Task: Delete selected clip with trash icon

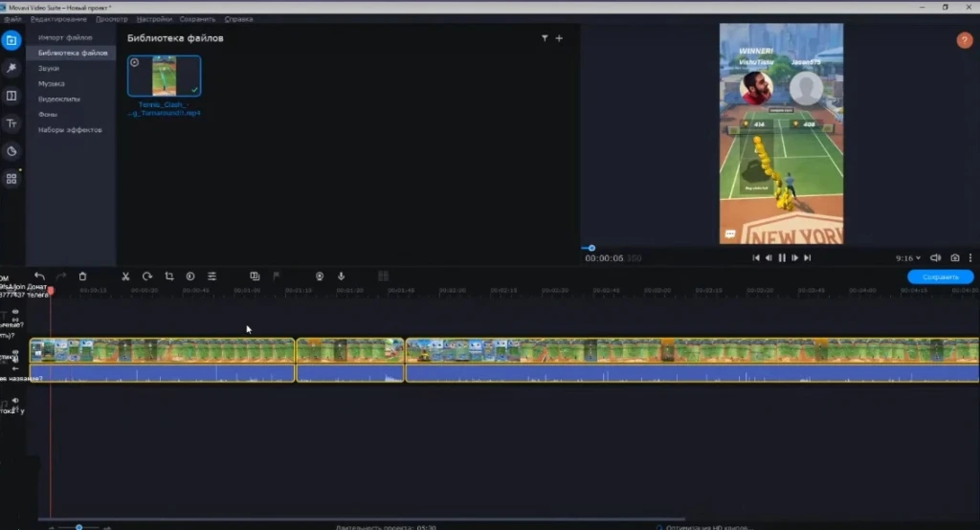Action: [x=82, y=276]
